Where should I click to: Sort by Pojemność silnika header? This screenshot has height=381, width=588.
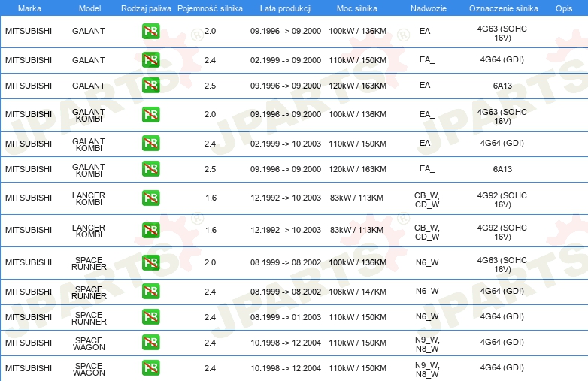(210, 8)
